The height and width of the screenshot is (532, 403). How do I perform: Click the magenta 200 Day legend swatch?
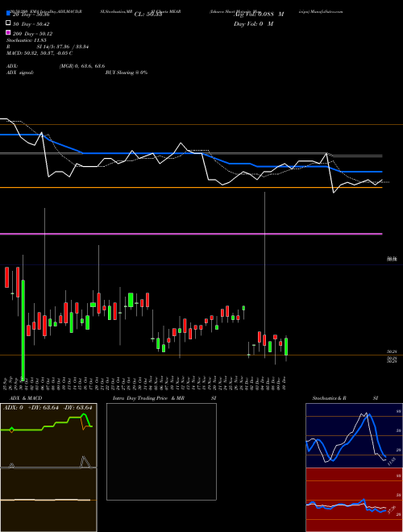[x=9, y=32]
